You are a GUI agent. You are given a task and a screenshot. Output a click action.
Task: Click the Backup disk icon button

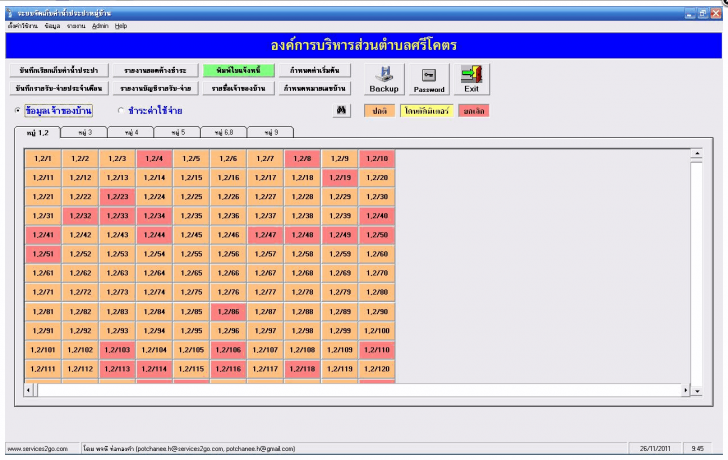(384, 79)
